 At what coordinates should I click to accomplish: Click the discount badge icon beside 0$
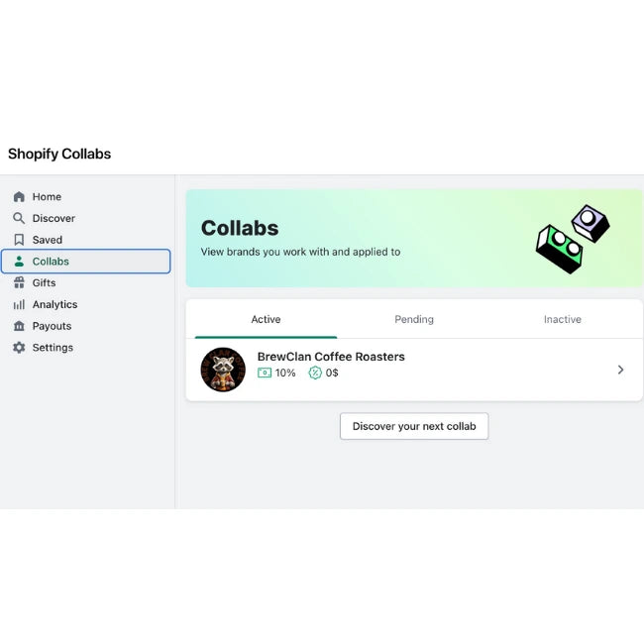tap(315, 373)
